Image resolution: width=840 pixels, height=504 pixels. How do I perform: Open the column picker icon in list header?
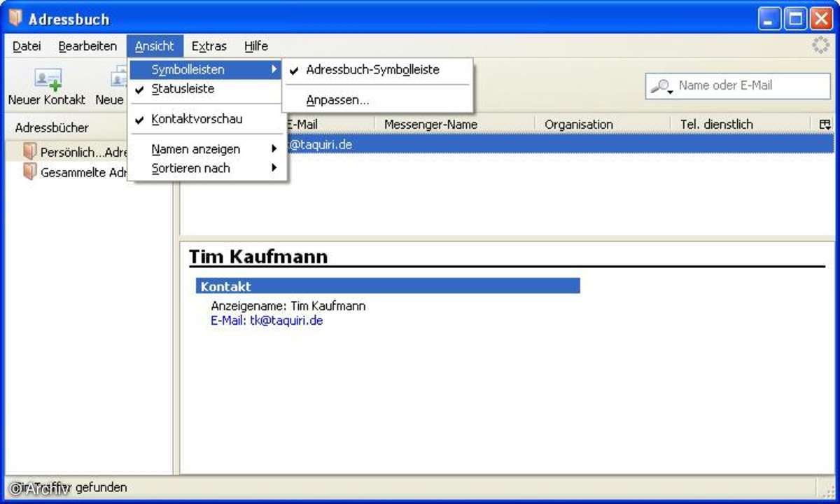(x=825, y=124)
